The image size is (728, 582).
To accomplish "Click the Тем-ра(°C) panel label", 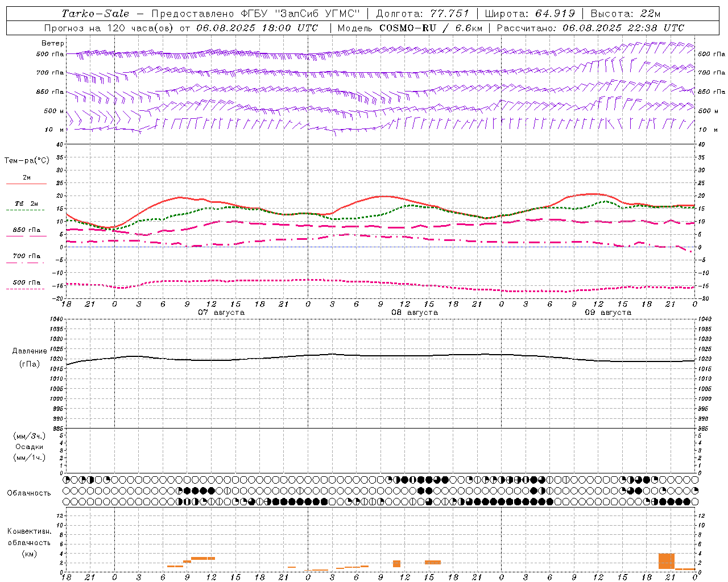I will coord(27,161).
